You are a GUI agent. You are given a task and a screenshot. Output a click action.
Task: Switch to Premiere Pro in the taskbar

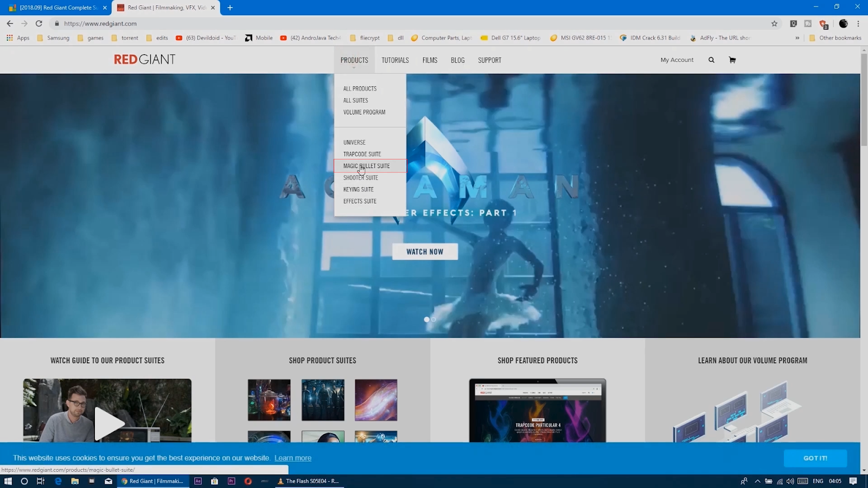[232, 481]
